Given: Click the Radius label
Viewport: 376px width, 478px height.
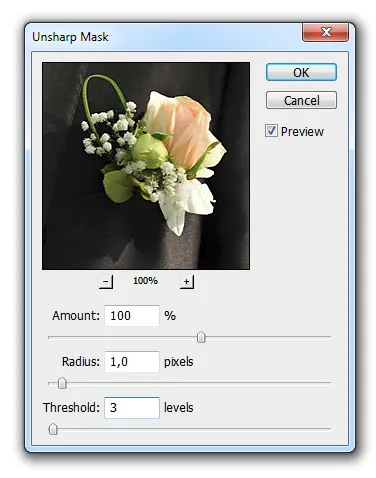Looking at the screenshot, I should click(81, 362).
